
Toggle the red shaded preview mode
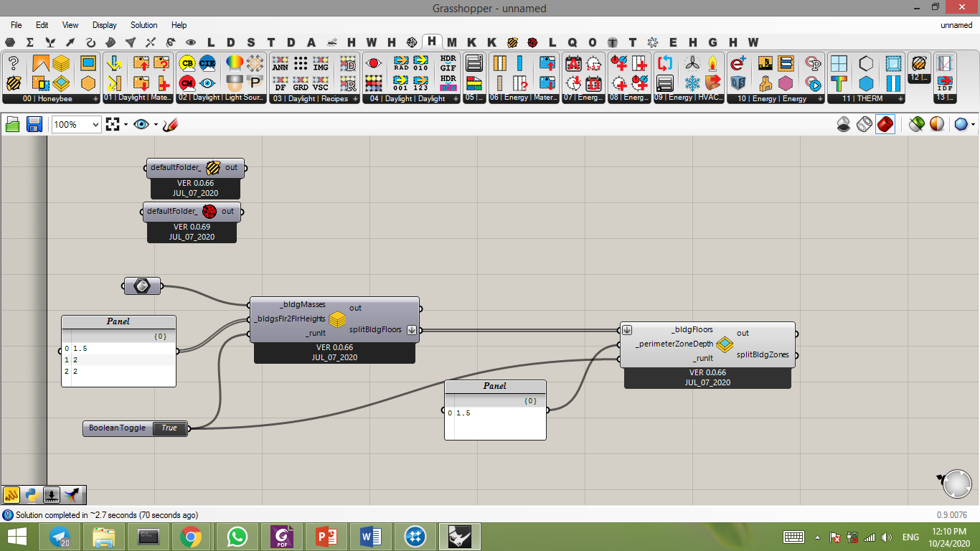click(x=885, y=124)
